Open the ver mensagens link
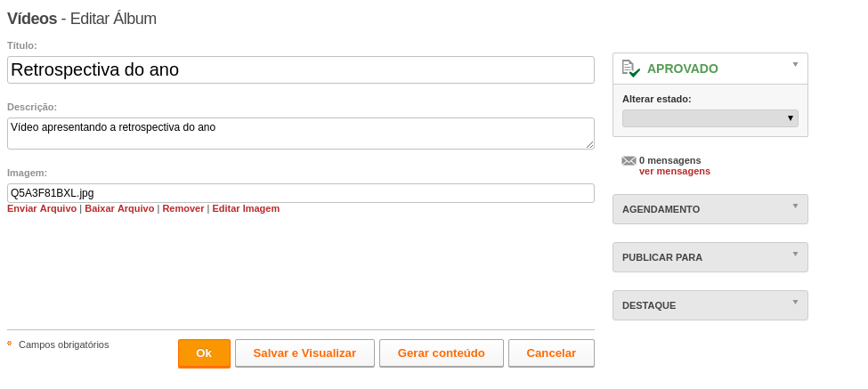 674,172
